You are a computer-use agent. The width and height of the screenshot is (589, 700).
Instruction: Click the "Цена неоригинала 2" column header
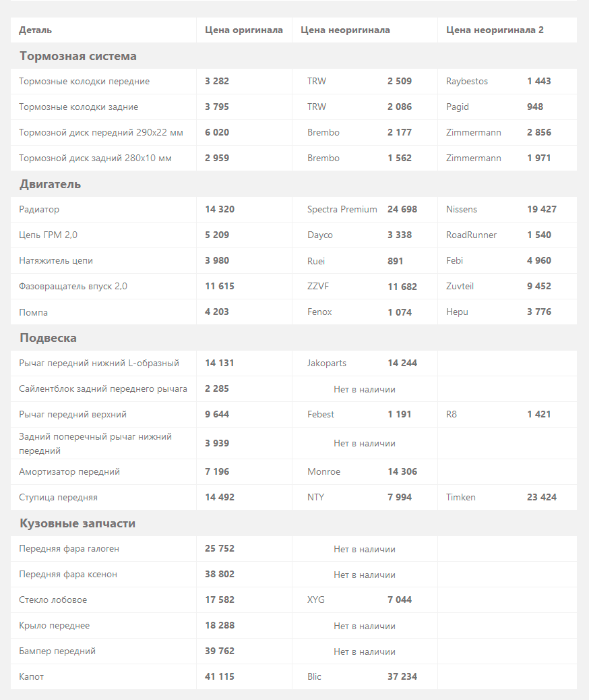click(495, 30)
